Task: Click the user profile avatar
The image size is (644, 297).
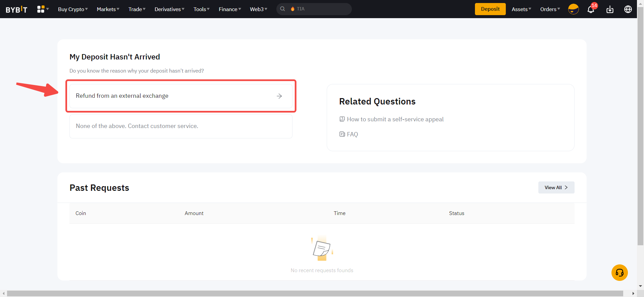Action: point(573,9)
